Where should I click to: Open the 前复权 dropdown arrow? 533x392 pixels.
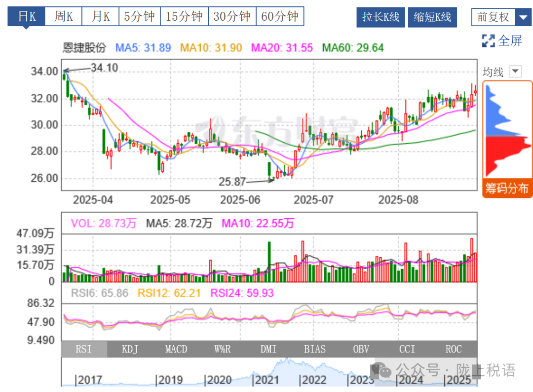[523, 18]
